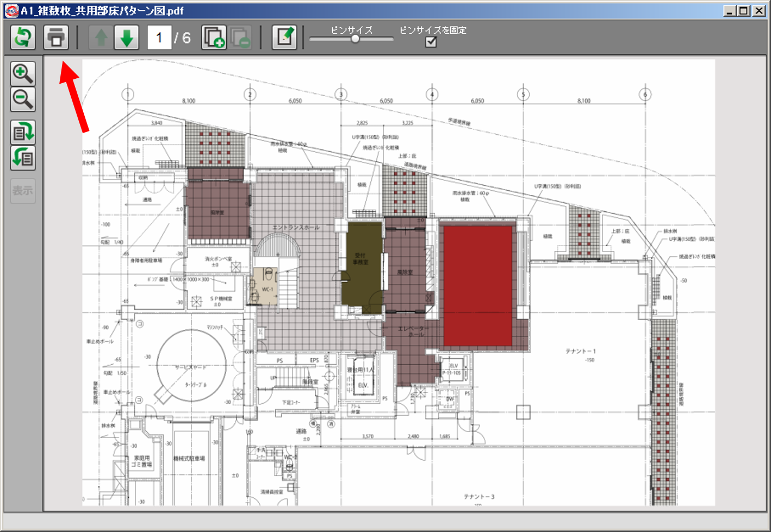The height and width of the screenshot is (532, 771).
Task: Click the previous page arrow
Action: pos(100,37)
